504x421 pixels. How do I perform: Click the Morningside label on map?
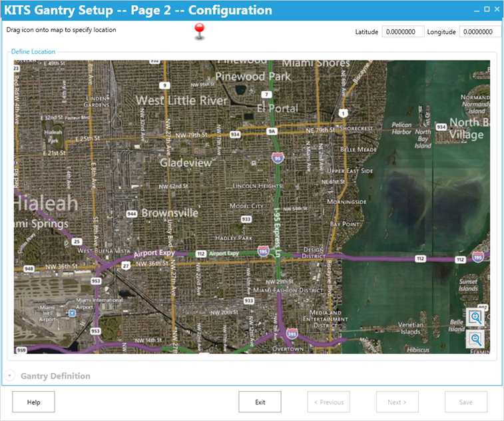[x=346, y=202]
